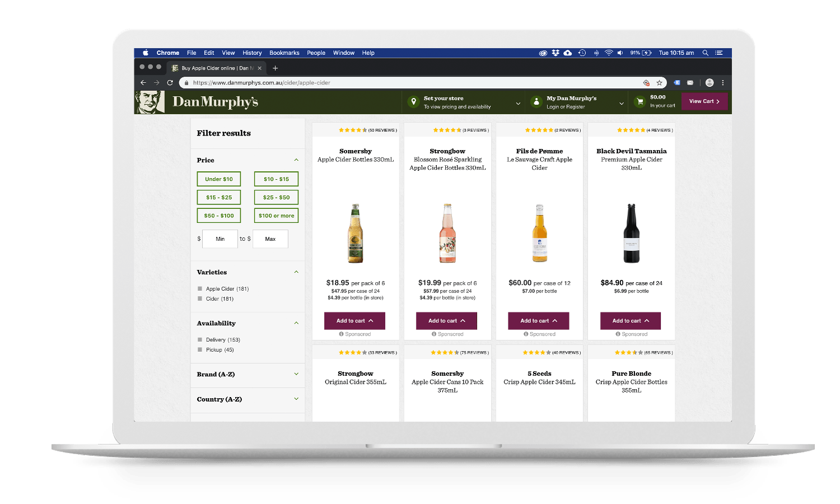
Task: Click the Wi-Fi status icon
Action: pyautogui.click(x=608, y=53)
